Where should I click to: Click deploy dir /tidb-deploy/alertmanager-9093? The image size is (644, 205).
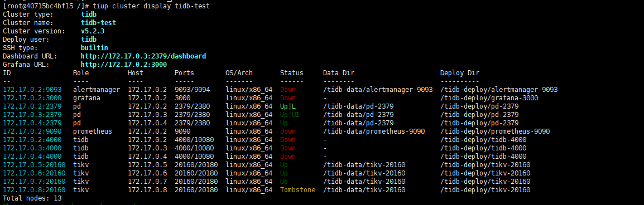499,89
